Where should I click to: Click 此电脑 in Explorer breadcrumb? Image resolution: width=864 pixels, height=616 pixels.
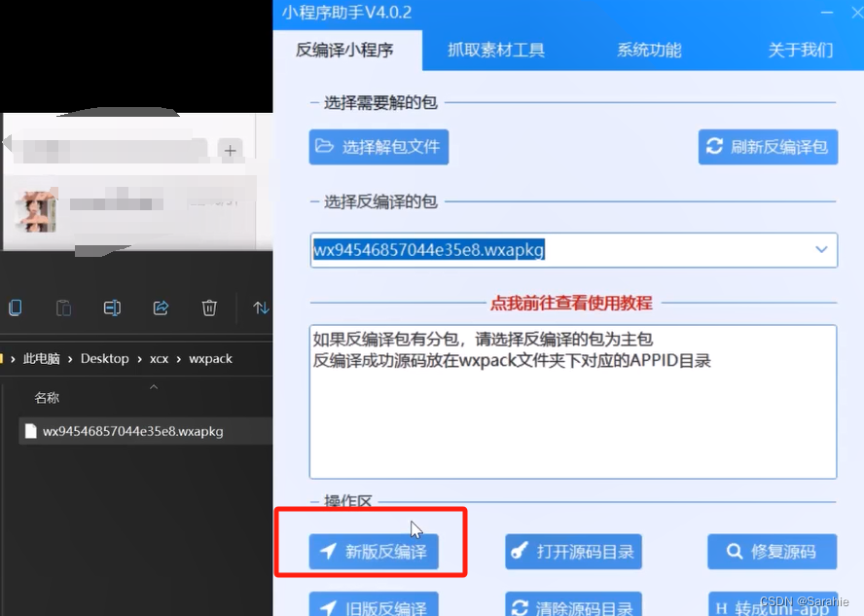41,359
